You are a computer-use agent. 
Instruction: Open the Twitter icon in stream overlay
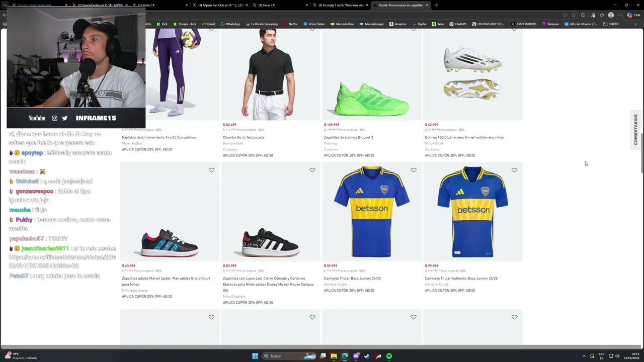click(x=64, y=118)
